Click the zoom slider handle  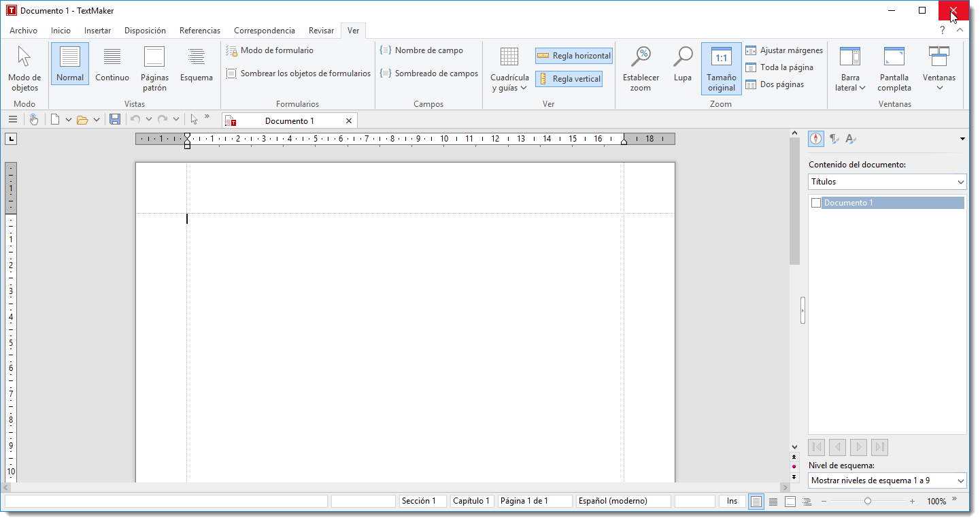[868, 502]
